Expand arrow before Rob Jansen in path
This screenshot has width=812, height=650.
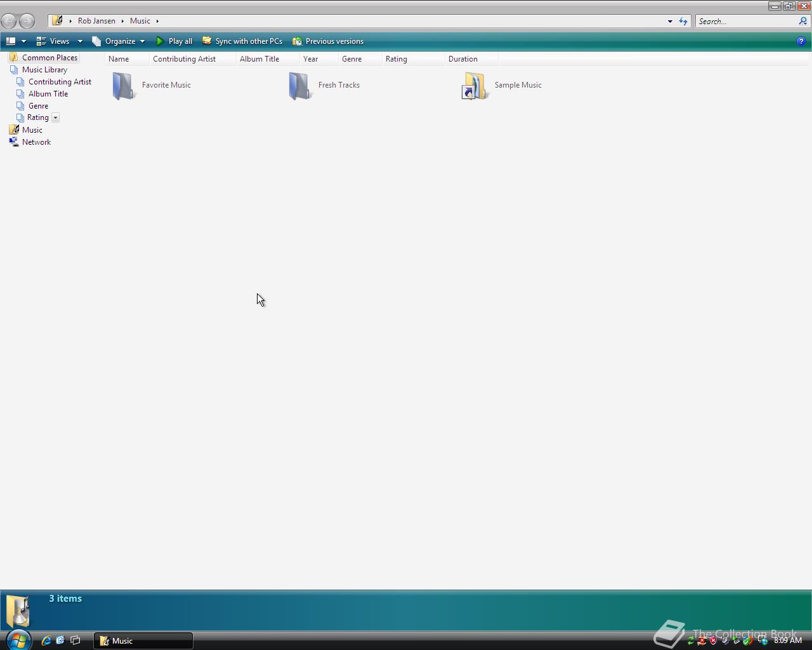[x=70, y=21]
